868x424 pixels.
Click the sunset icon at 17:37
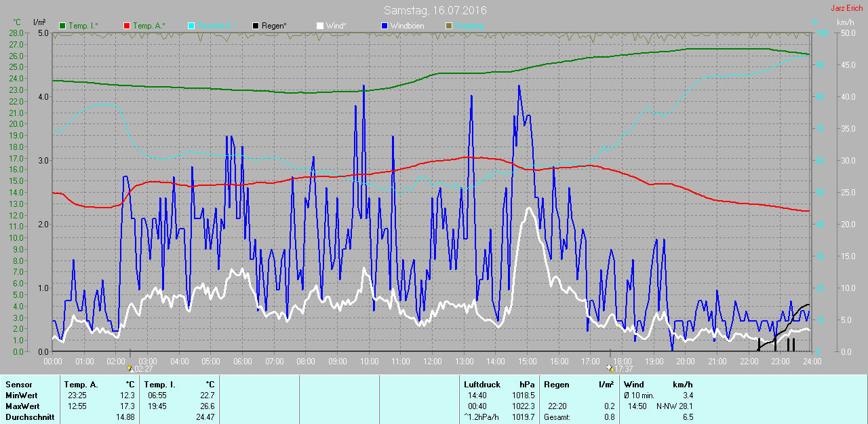pos(611,368)
